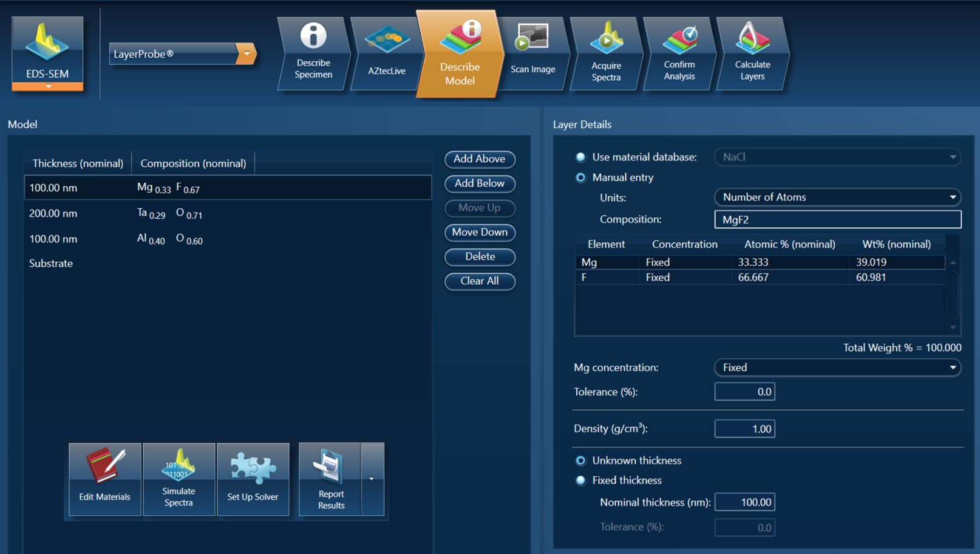Screen dimensions: 980x554
Task: Open the LayerProbe mode dropdown
Action: [x=182, y=54]
